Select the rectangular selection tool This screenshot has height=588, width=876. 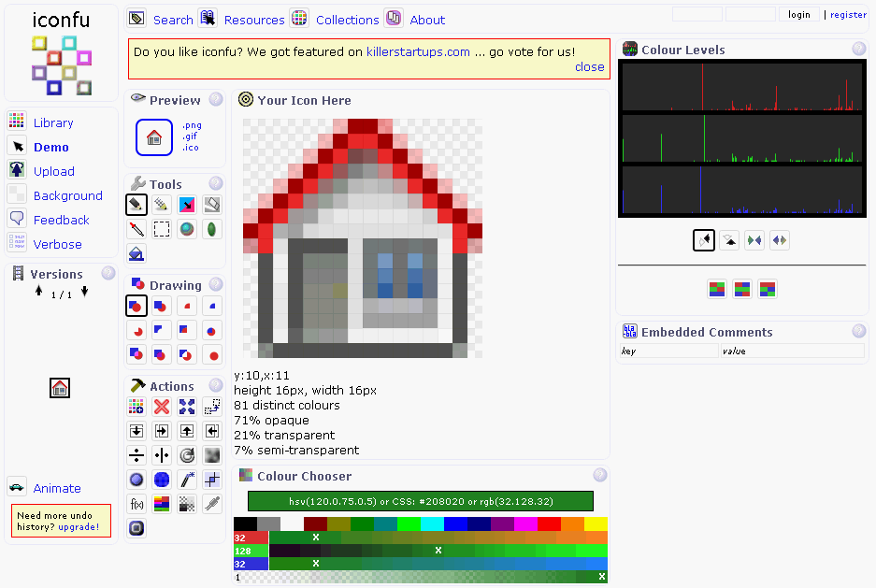pyautogui.click(x=162, y=228)
